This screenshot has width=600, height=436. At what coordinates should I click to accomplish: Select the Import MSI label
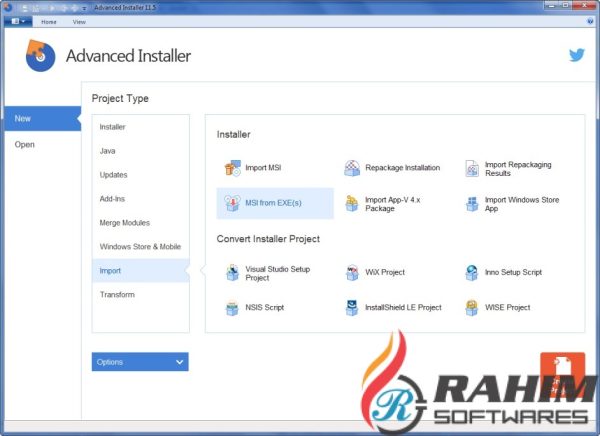pos(263,168)
